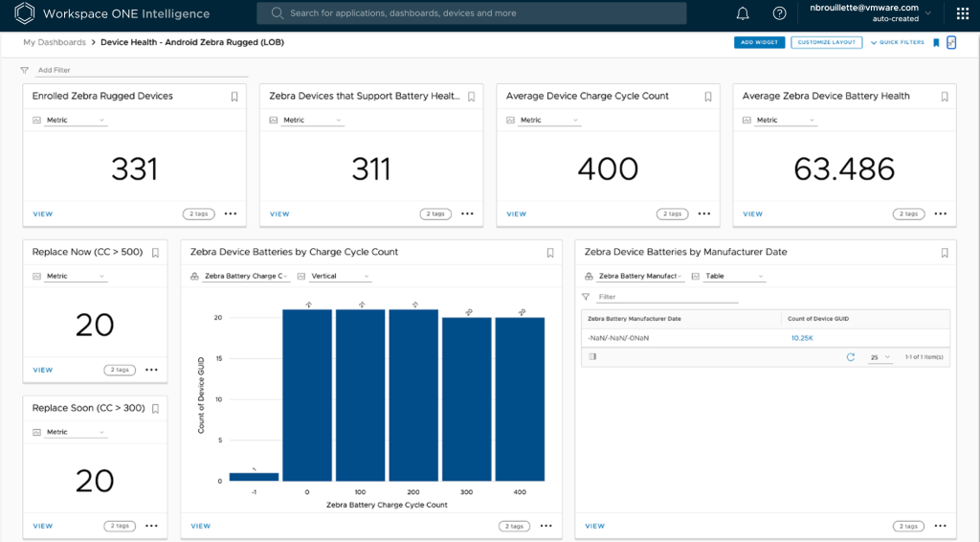Bookmark the Replace Soon (CC > 300) widget
This screenshot has width=980, height=542.
[x=156, y=409]
